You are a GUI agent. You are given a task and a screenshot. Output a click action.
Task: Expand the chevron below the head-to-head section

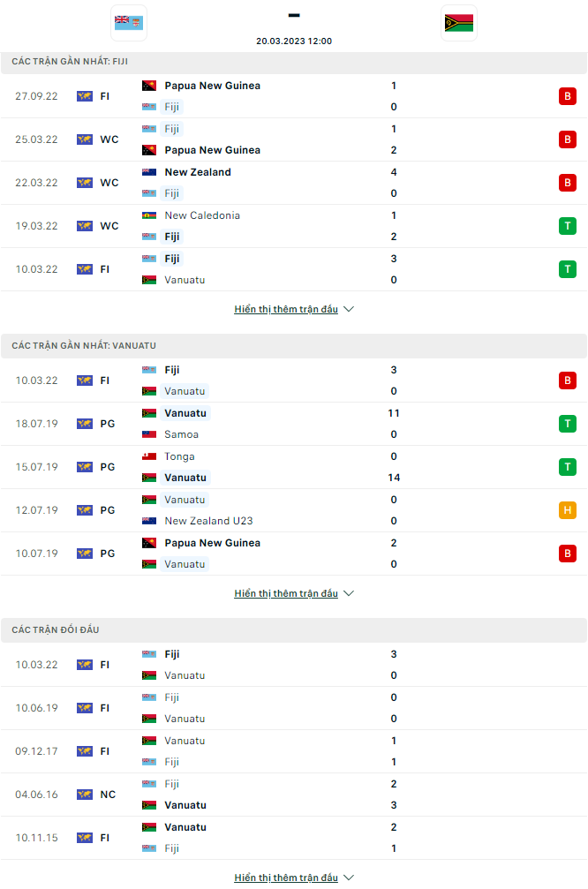tap(349, 877)
